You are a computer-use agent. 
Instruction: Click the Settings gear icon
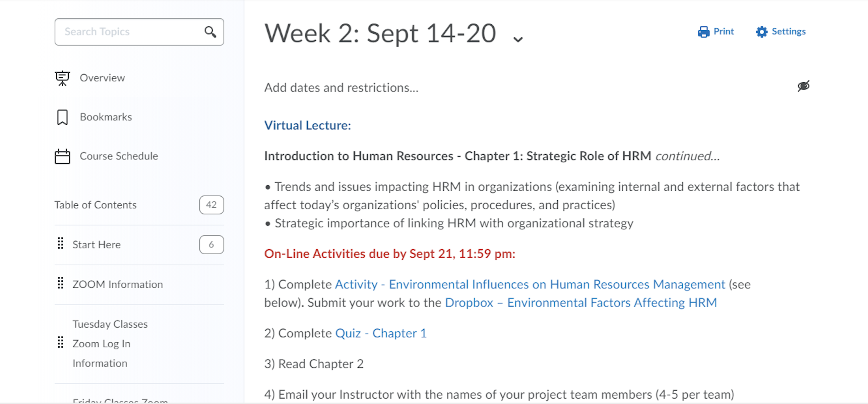(x=761, y=32)
